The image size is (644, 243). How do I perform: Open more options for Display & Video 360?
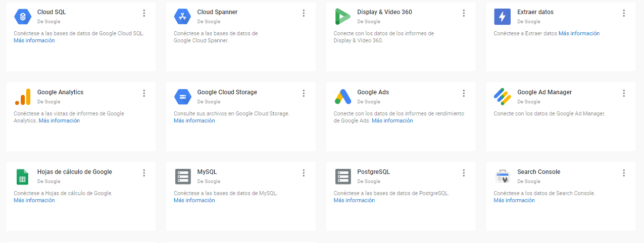tap(464, 13)
